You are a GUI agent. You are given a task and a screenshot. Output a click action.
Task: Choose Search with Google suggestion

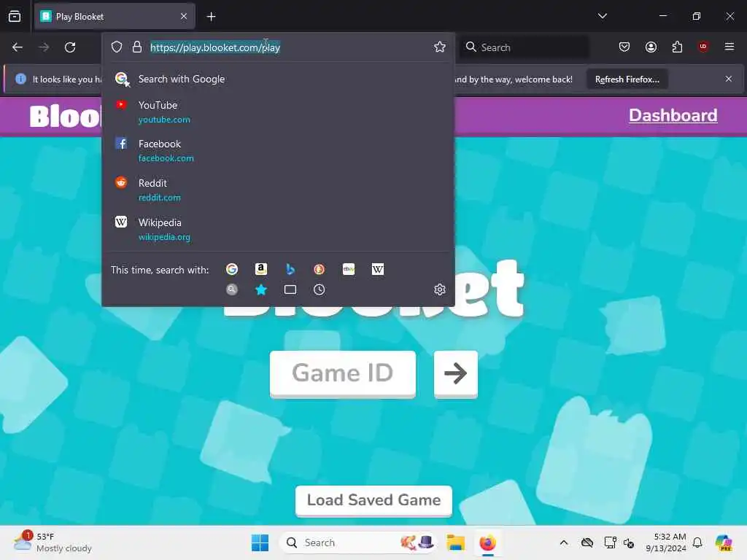tap(278, 79)
